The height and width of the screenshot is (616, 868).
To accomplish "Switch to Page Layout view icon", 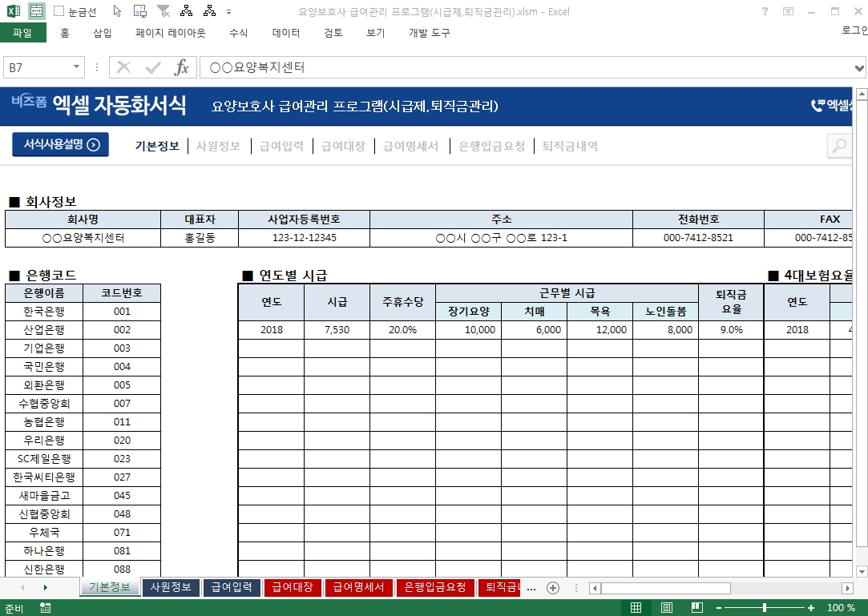I will coord(667,608).
